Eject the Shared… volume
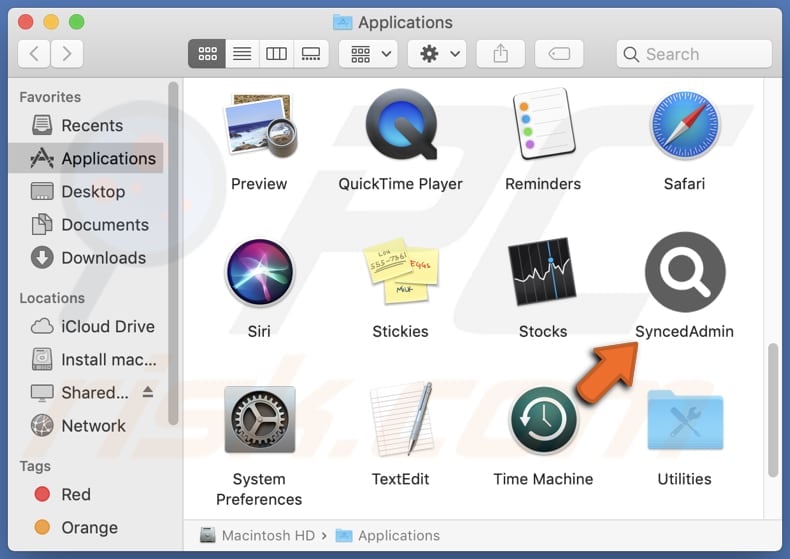 click(148, 392)
